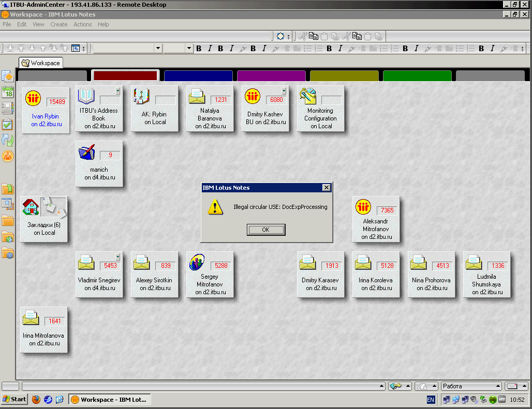Image resolution: width=532 pixels, height=409 pixels.
Task: Open Irina Koroleva mail tile
Action: (x=376, y=275)
